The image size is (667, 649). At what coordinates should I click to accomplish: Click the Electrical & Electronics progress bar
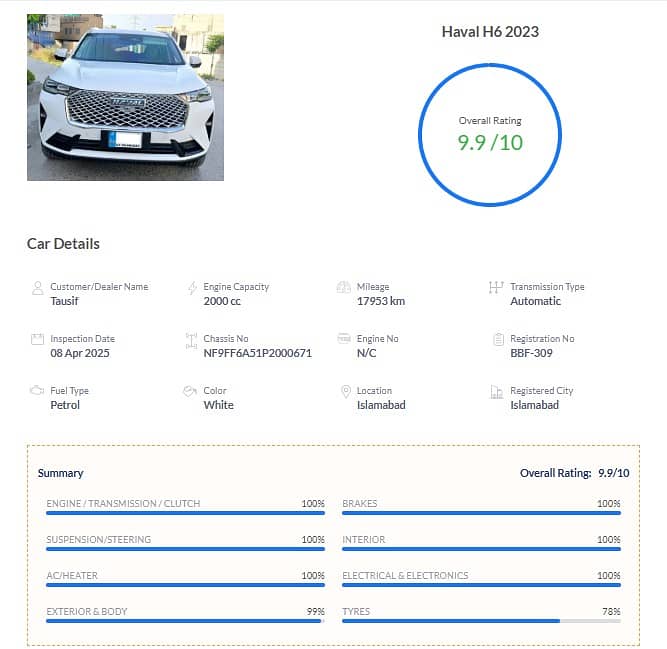pos(482,585)
